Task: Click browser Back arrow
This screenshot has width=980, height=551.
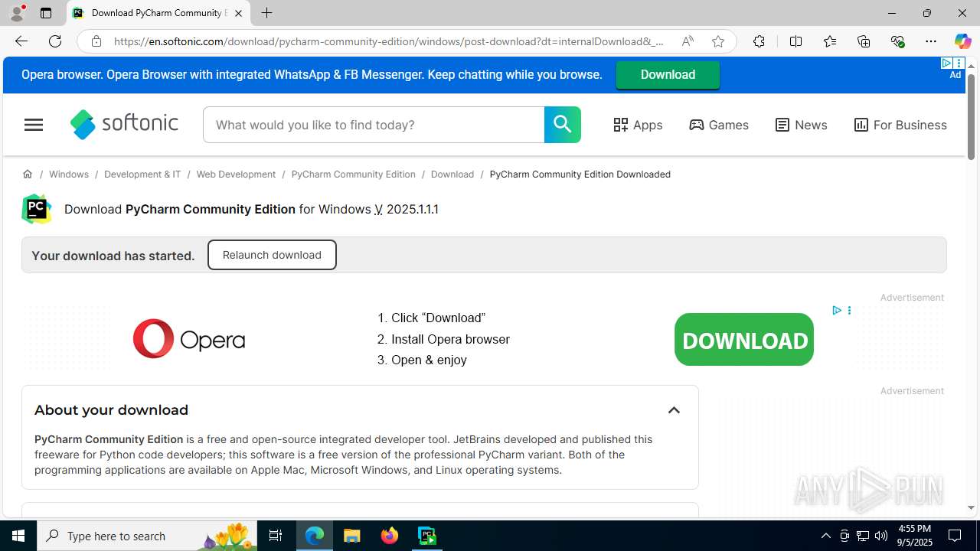Action: tap(21, 41)
